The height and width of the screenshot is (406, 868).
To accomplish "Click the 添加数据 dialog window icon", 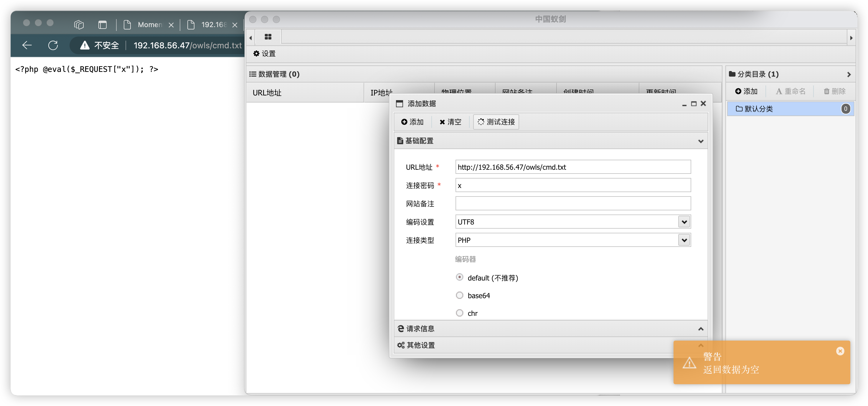I will 399,104.
